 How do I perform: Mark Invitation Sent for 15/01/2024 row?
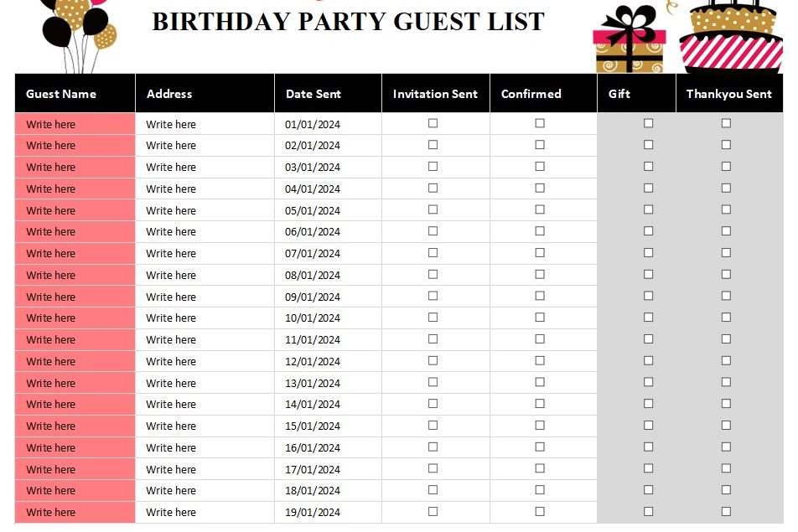coord(433,425)
